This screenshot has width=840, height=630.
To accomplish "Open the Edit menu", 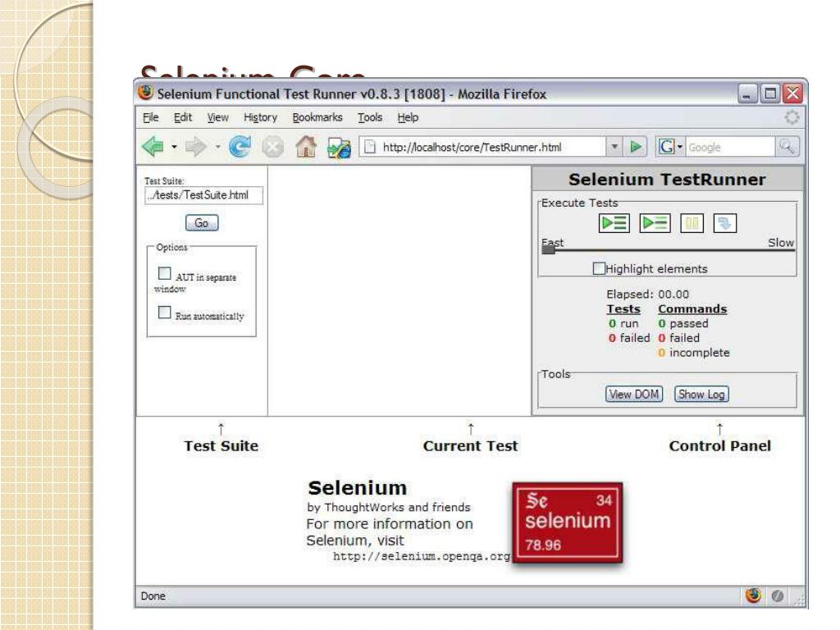I will coord(183,117).
